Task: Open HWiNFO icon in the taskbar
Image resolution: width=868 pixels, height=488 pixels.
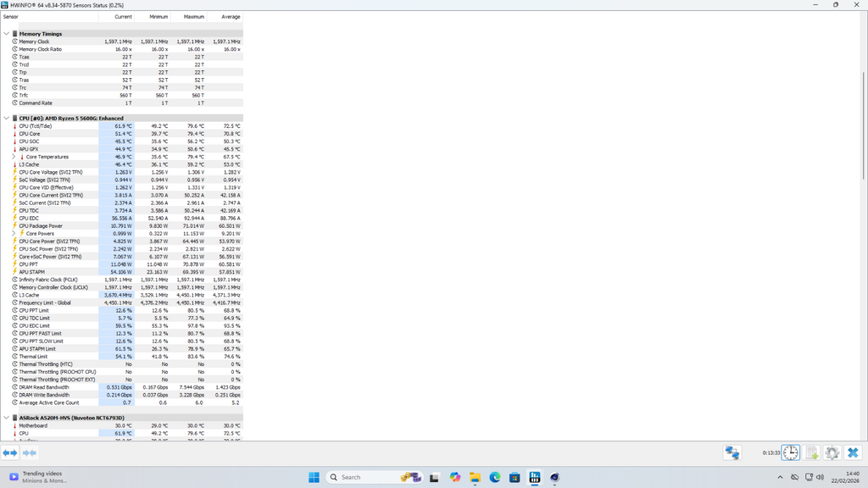Action: click(x=535, y=477)
